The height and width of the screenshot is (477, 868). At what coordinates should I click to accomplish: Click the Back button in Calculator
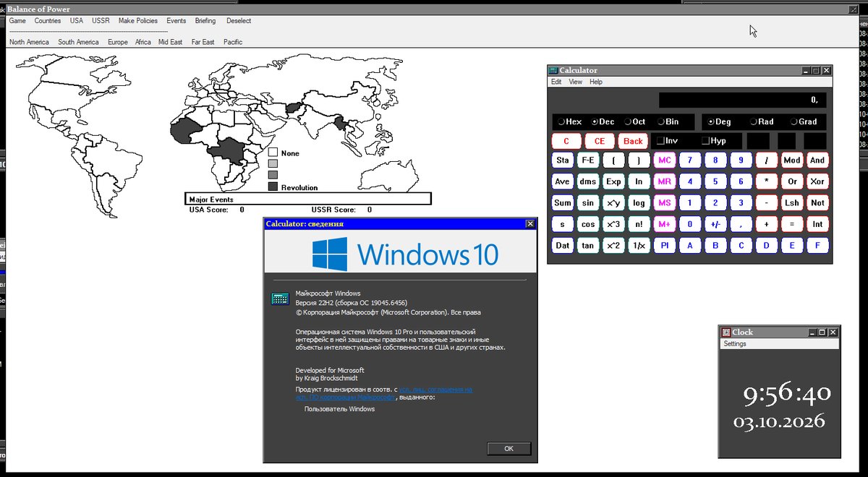click(x=633, y=141)
